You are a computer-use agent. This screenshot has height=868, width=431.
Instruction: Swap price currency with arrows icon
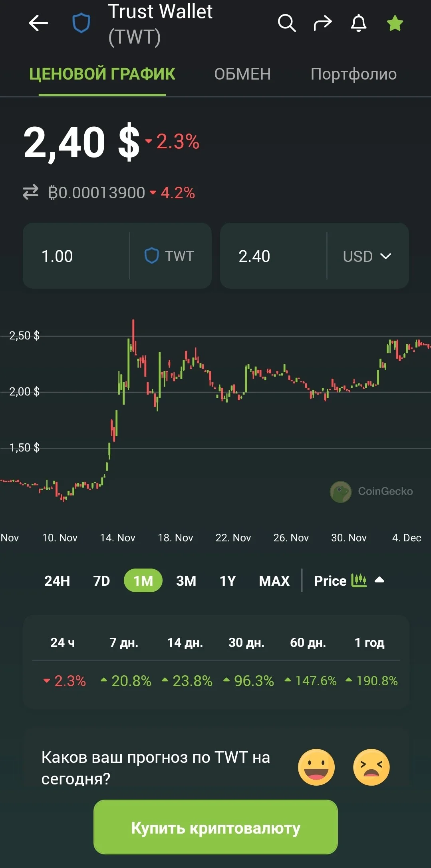[x=30, y=192]
